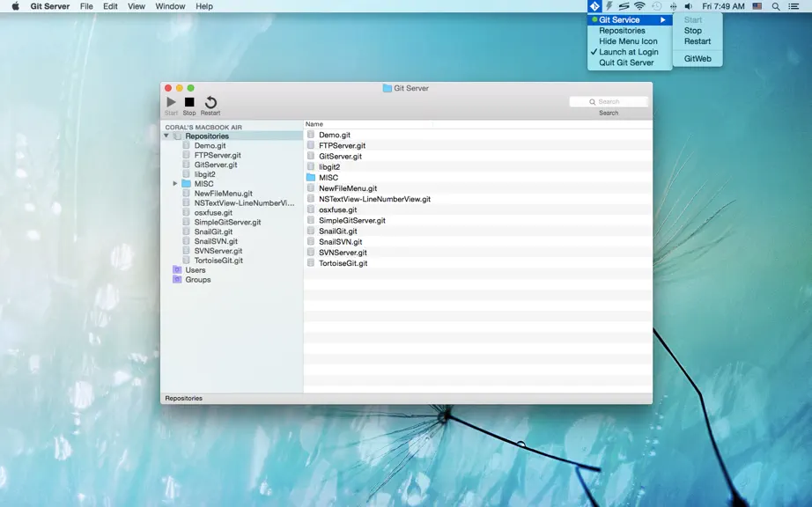Image resolution: width=812 pixels, height=507 pixels.
Task: Select TortoiseGit.git in sidebar tree
Action: coord(218,261)
